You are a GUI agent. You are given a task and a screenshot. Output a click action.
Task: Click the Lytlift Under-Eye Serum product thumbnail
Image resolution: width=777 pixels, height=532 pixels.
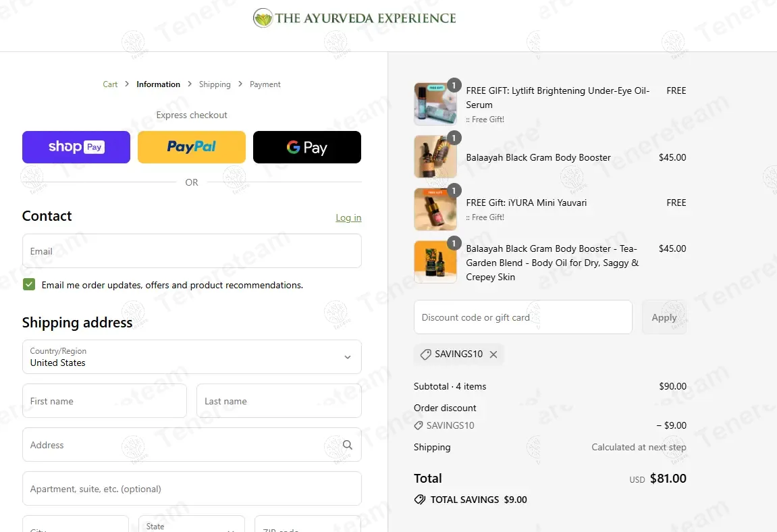pyautogui.click(x=435, y=104)
